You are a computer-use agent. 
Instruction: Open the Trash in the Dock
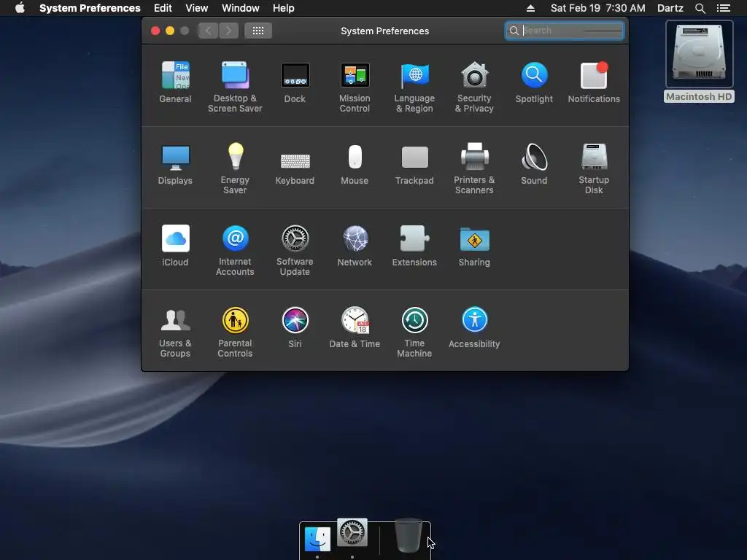tap(409, 535)
